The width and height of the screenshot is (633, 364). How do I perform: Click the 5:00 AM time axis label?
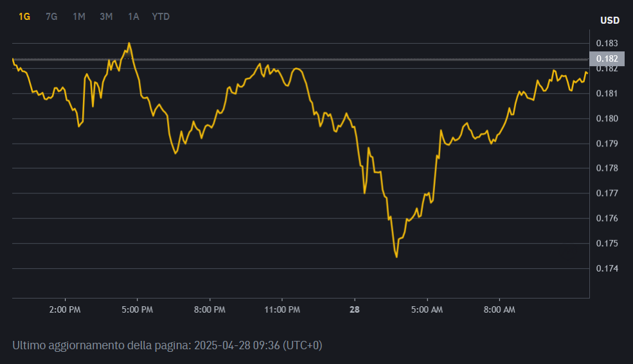tap(427, 309)
